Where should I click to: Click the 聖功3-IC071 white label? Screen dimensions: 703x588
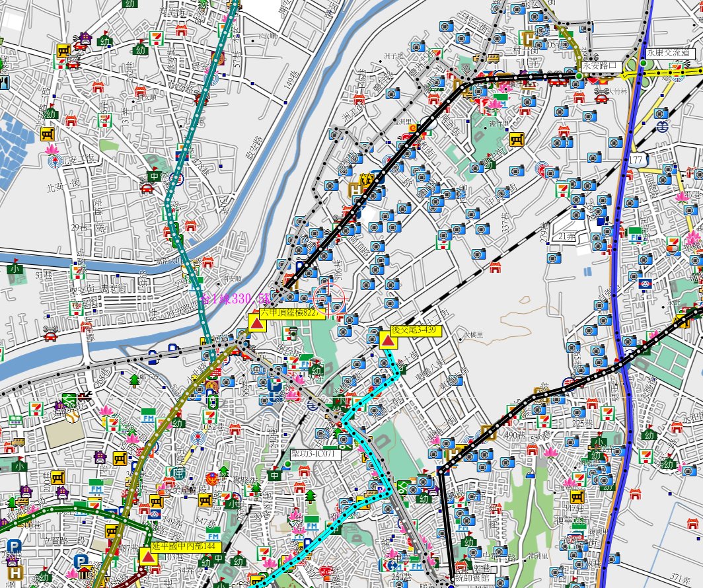click(315, 455)
